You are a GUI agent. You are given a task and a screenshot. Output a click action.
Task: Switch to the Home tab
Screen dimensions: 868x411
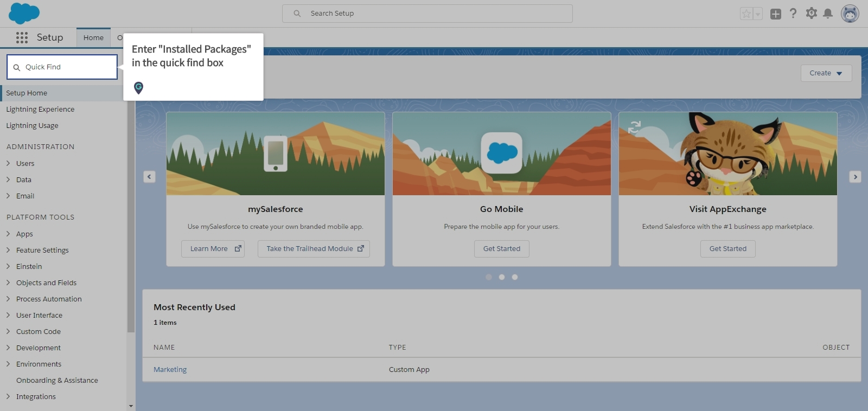click(x=93, y=37)
